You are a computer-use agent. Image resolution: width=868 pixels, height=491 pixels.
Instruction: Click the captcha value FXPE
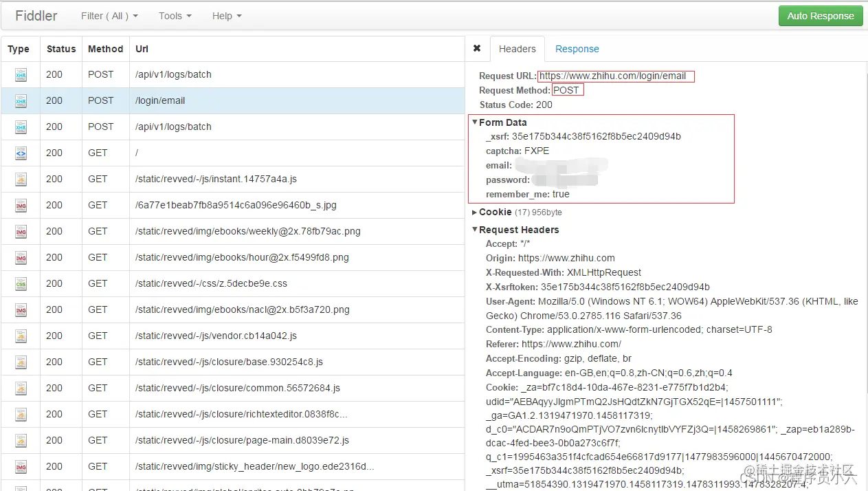coord(537,151)
